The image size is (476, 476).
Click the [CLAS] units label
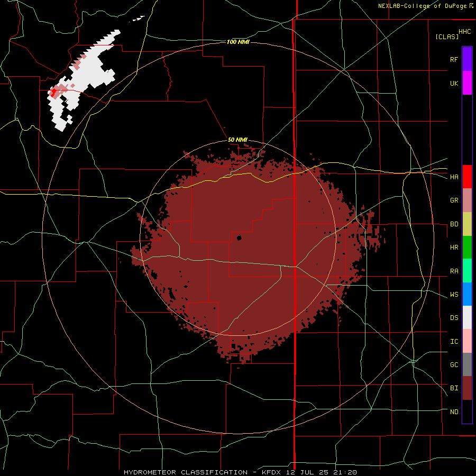click(447, 36)
